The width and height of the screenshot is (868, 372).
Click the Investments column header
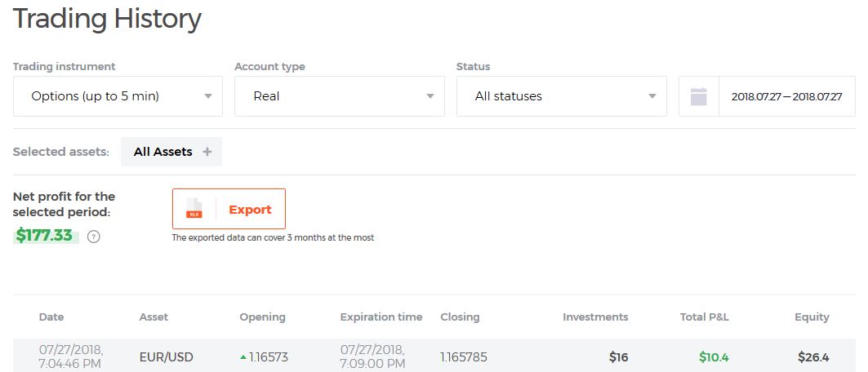pos(595,317)
